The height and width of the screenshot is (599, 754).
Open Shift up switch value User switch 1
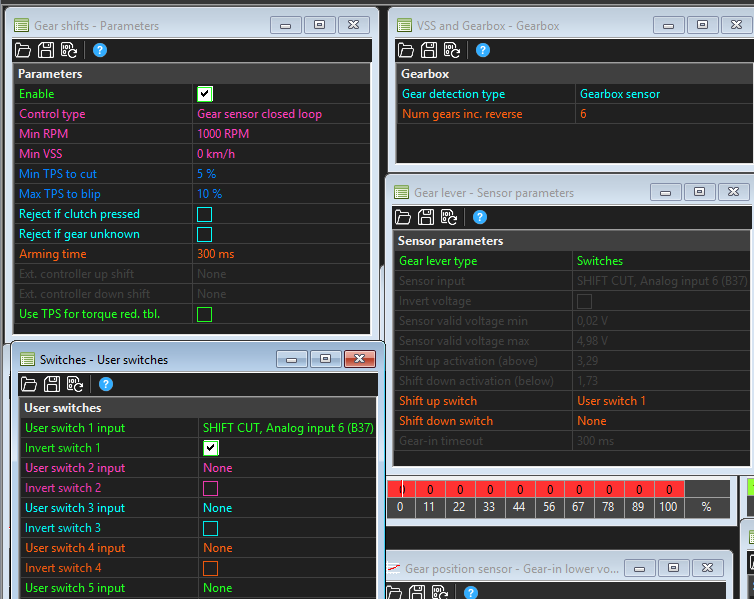661,401
